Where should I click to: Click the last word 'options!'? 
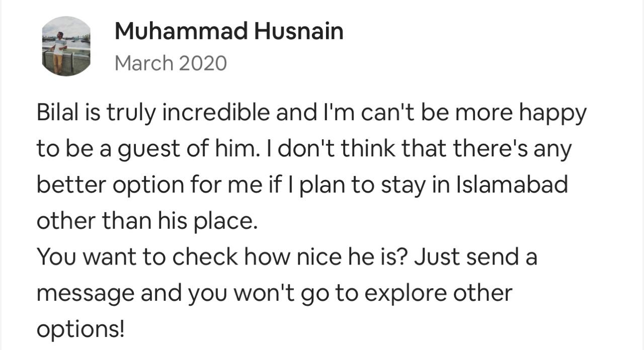pos(80,330)
